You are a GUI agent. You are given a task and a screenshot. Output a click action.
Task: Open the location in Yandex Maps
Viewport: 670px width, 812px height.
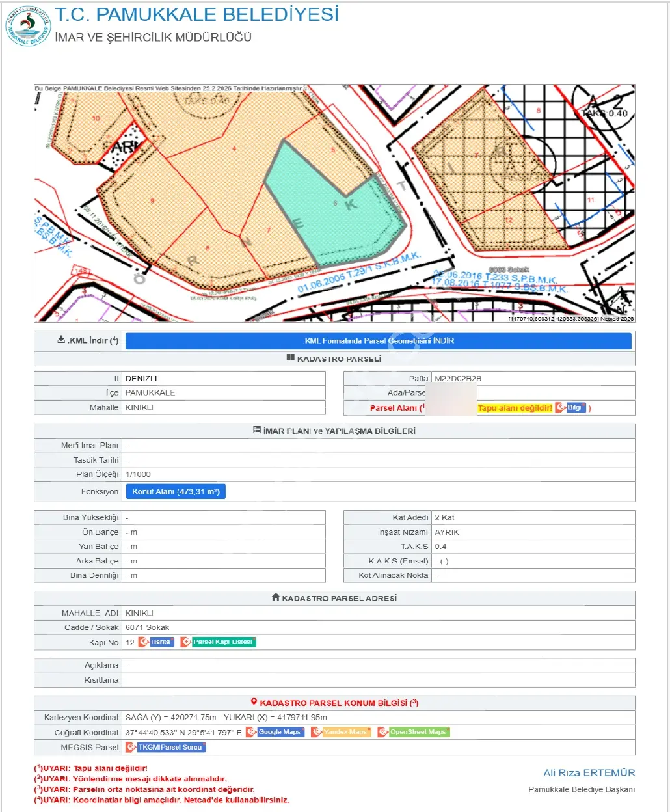click(x=341, y=732)
